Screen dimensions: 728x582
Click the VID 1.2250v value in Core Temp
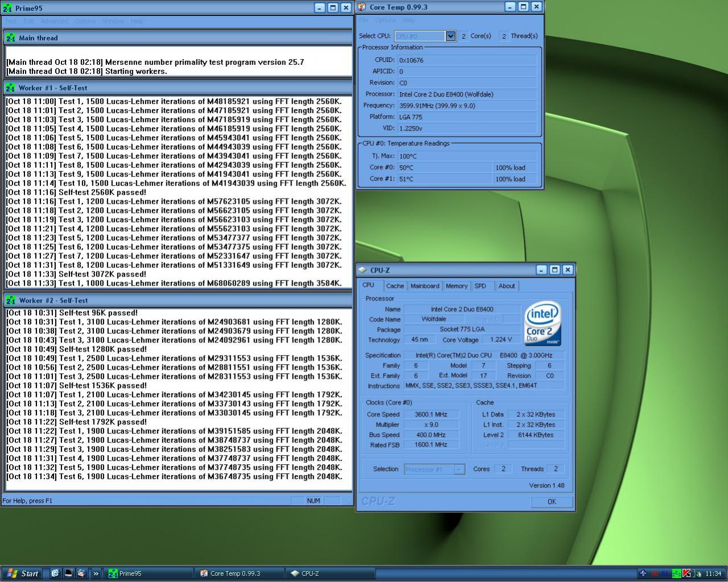coord(467,129)
